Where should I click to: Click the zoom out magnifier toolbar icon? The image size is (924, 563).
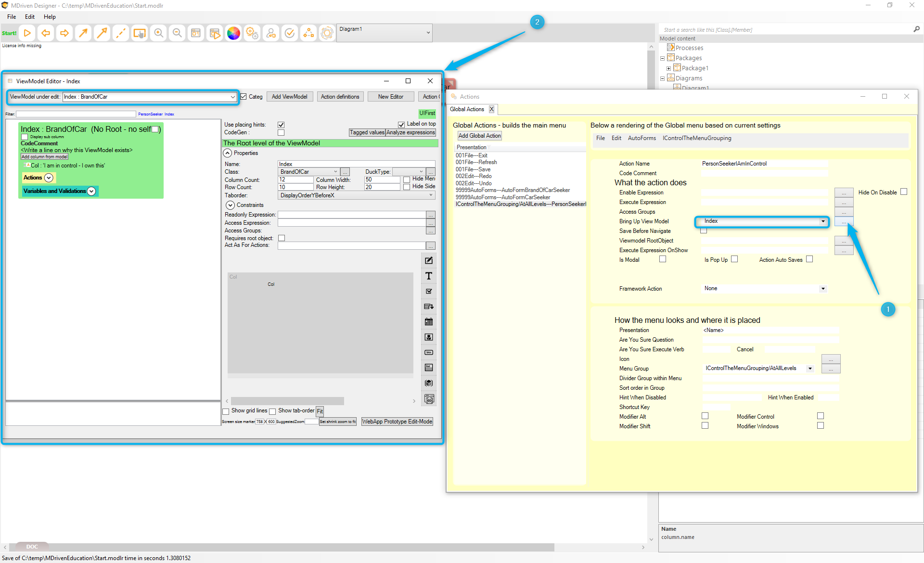pyautogui.click(x=177, y=33)
